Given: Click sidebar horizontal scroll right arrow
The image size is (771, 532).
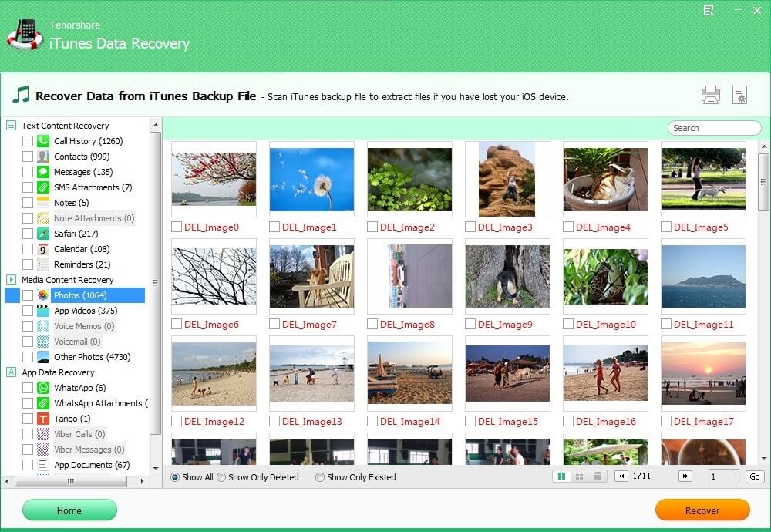Looking at the screenshot, I should tap(142, 481).
